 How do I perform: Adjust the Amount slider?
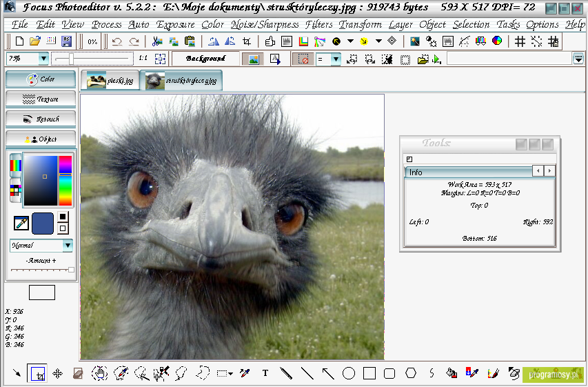(x=42, y=270)
